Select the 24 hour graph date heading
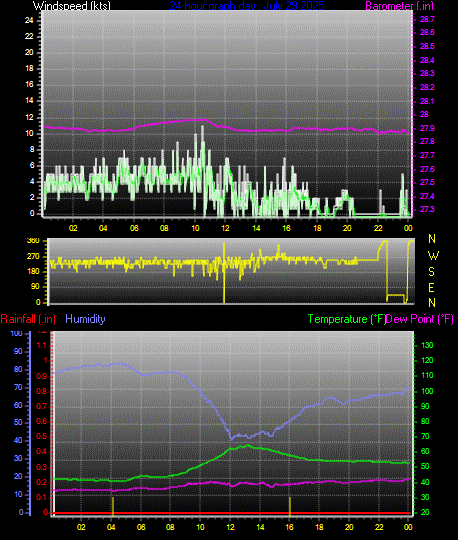This screenshot has height=540, width=458. pos(247,6)
